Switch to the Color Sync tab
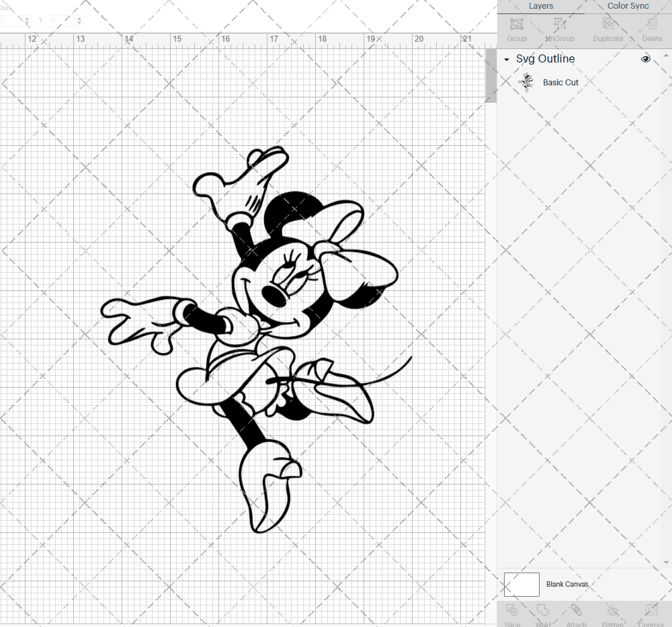The height and width of the screenshot is (627, 672). pyautogui.click(x=628, y=6)
